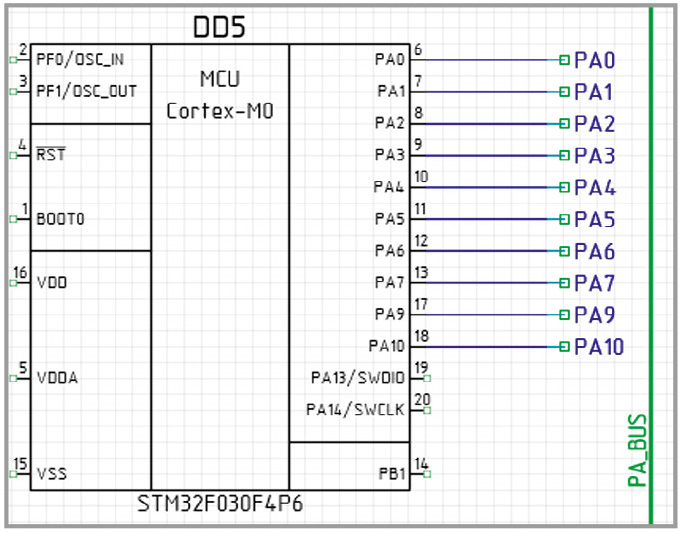The width and height of the screenshot is (681, 533).
Task: Select the wire from pin 12 to PA6 label
Action: (x=486, y=251)
